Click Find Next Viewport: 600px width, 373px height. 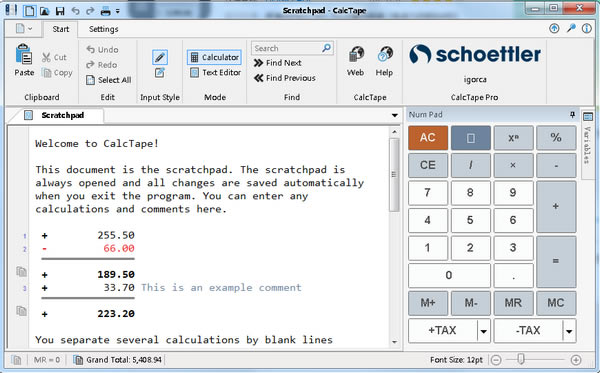pyautogui.click(x=278, y=63)
